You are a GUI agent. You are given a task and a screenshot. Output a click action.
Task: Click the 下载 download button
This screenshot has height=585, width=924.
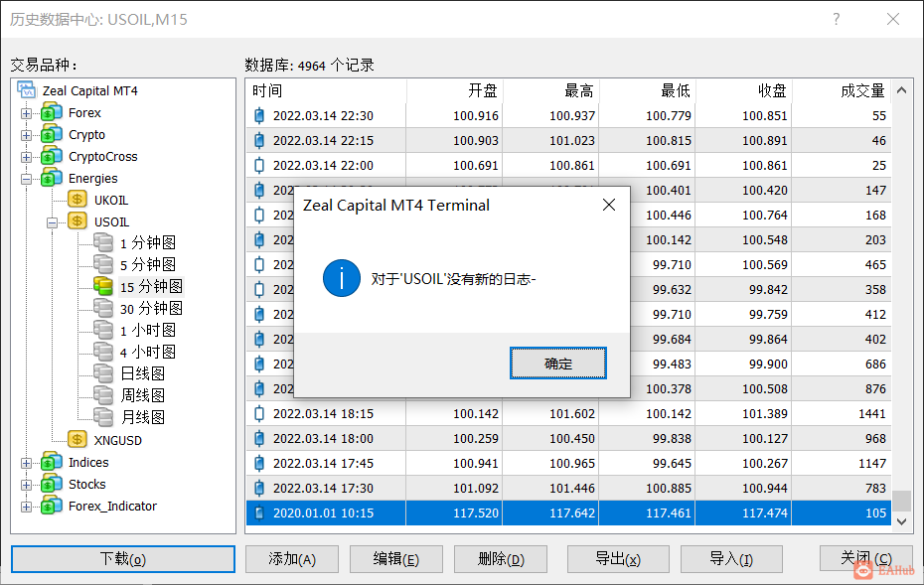pos(122,558)
